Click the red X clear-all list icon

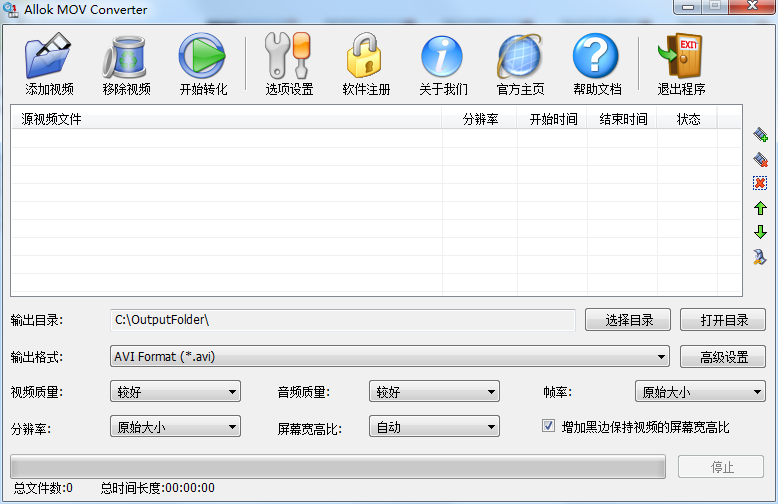(x=760, y=183)
